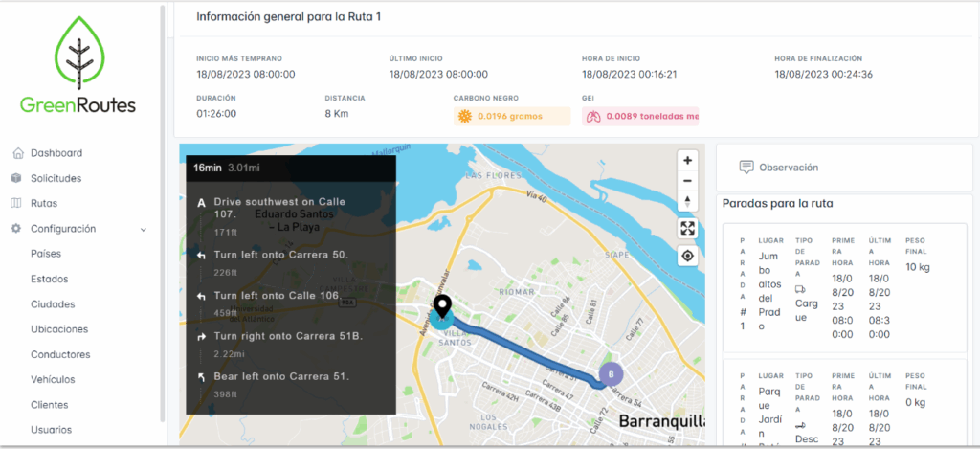Select the purple B destination marker

coord(612,374)
